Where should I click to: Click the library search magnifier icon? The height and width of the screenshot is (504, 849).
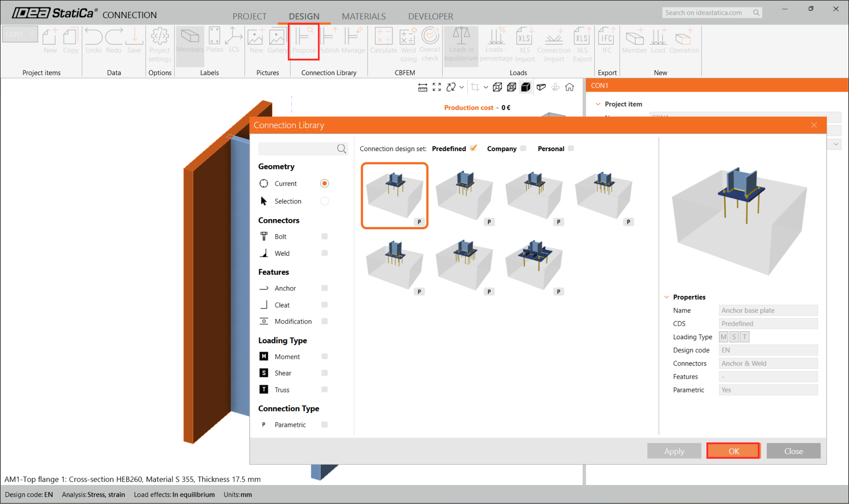pyautogui.click(x=341, y=149)
